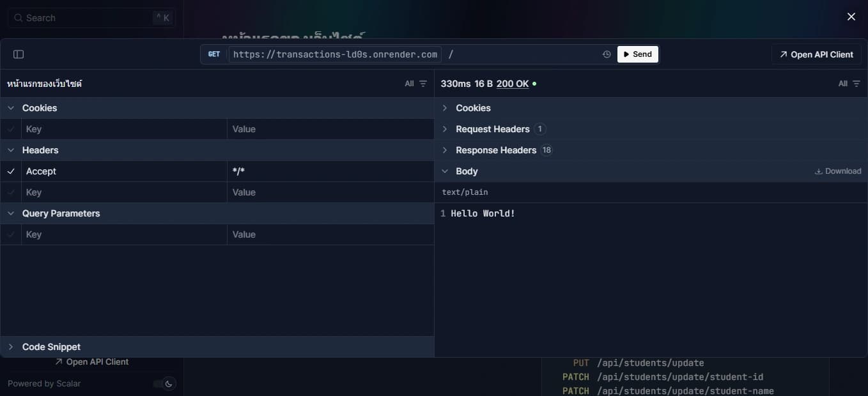Collapse the request Cookies section
Screen dimensions: 868x396
pos(11,108)
